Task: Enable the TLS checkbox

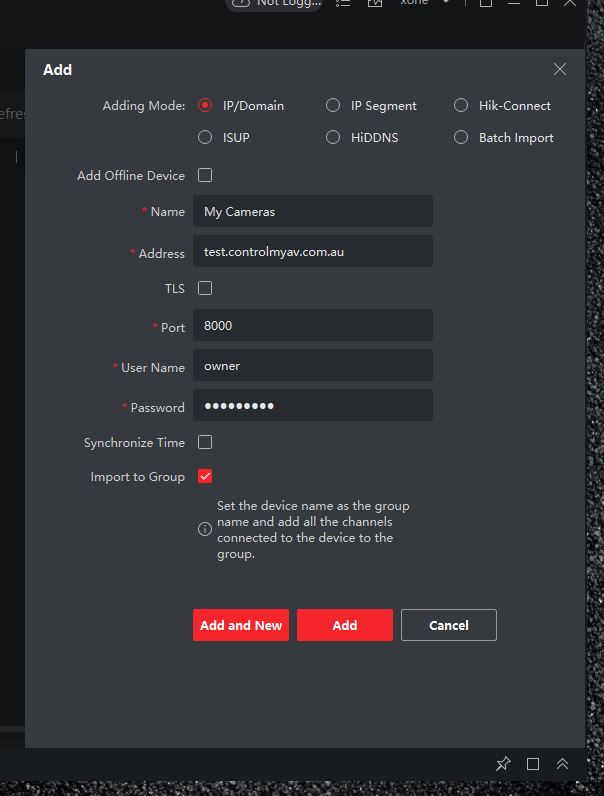Action: coord(205,288)
